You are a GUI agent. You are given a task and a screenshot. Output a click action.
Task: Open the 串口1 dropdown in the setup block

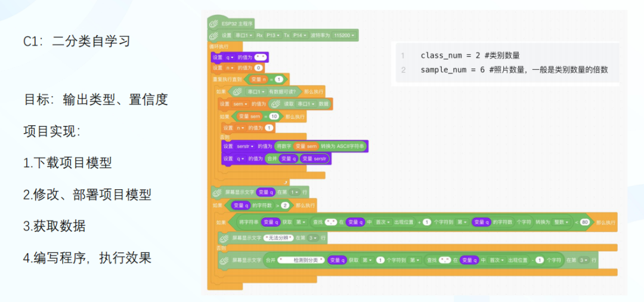click(x=244, y=35)
